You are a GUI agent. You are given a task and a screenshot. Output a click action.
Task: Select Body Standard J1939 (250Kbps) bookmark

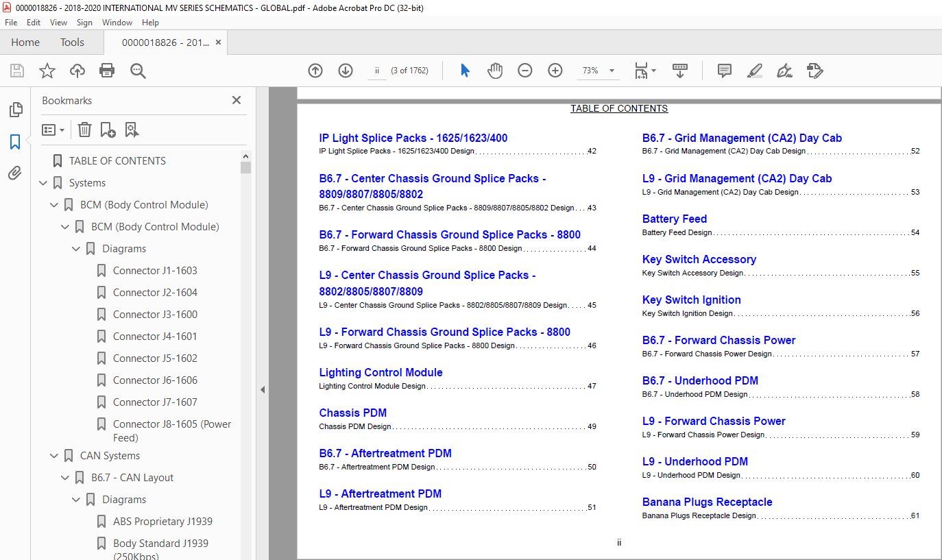(160, 550)
